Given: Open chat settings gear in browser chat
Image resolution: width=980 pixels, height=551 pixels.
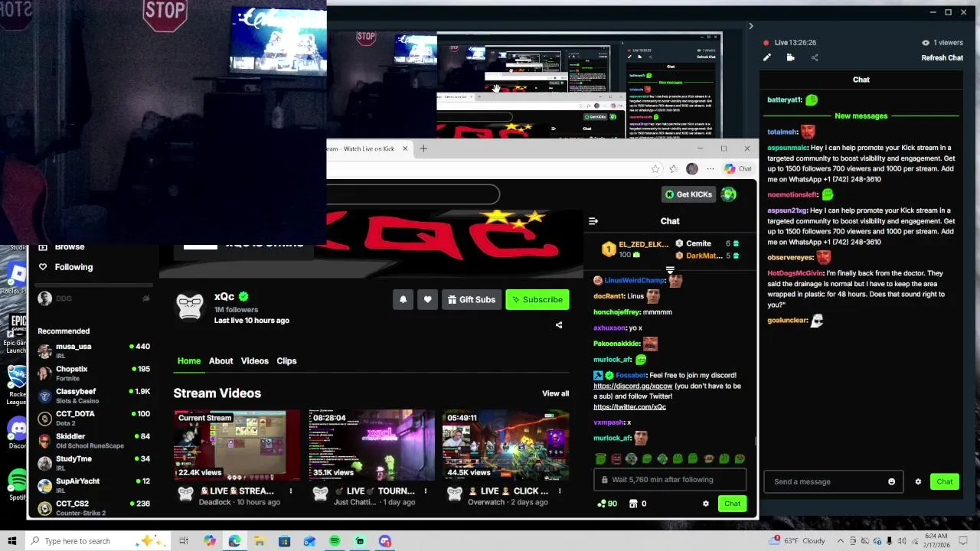Looking at the screenshot, I should pyautogui.click(x=705, y=504).
